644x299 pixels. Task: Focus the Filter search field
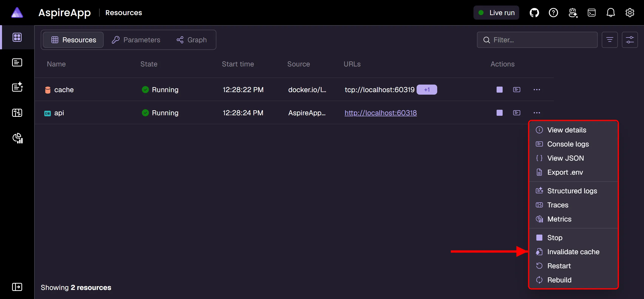click(x=537, y=40)
